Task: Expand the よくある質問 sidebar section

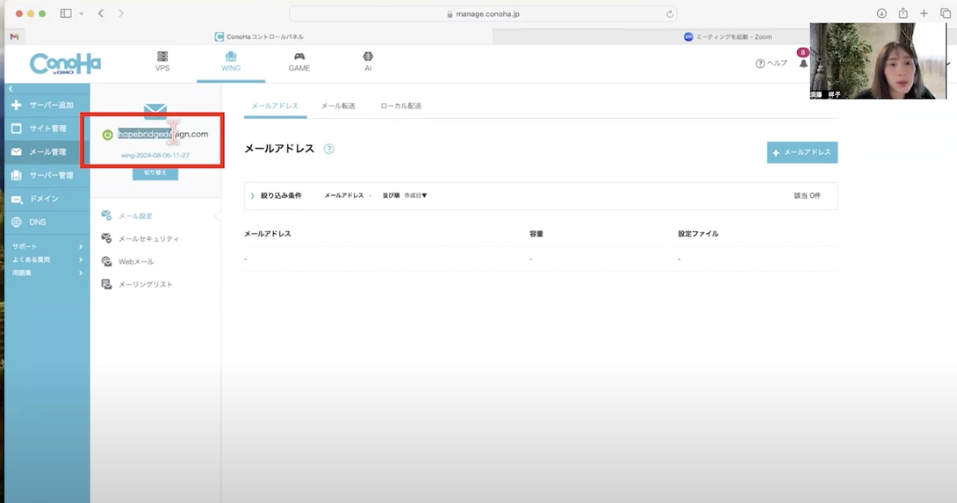Action: (x=47, y=259)
